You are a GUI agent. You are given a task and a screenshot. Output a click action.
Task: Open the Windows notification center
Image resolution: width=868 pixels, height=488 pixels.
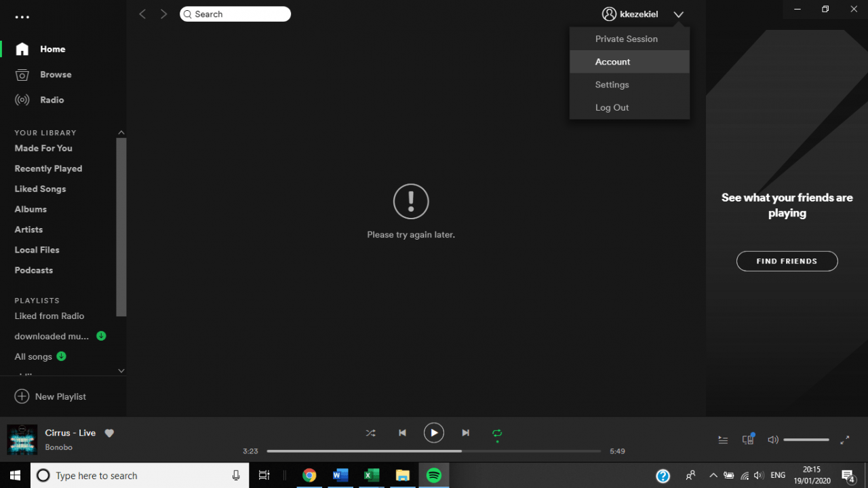848,475
